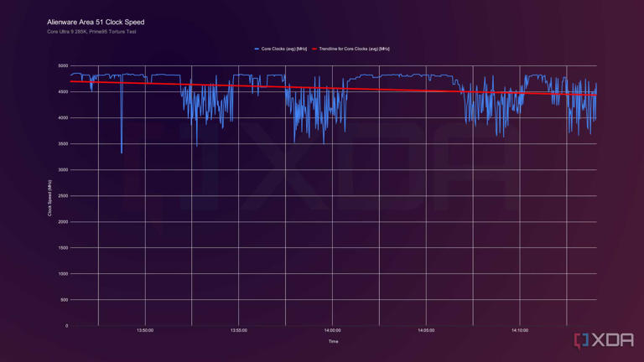Click the 4000 y-axis label
Screen dimensions: 644x362
[x=63, y=118]
